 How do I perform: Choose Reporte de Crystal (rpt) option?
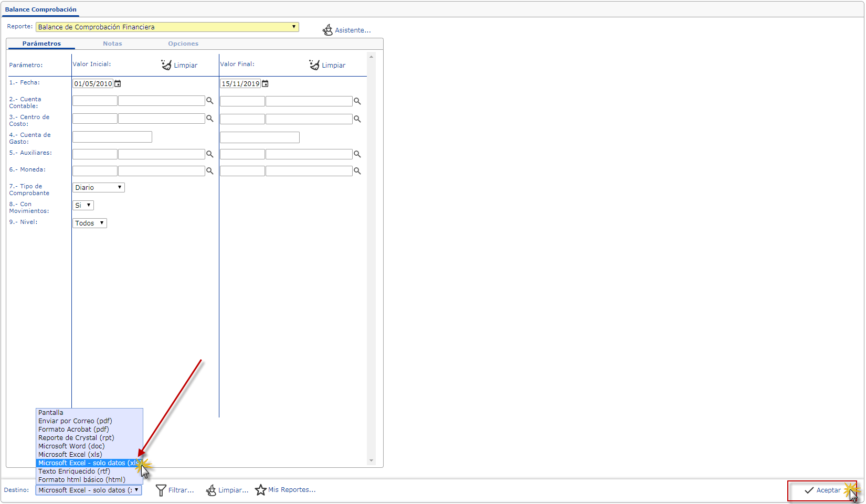(x=89, y=438)
